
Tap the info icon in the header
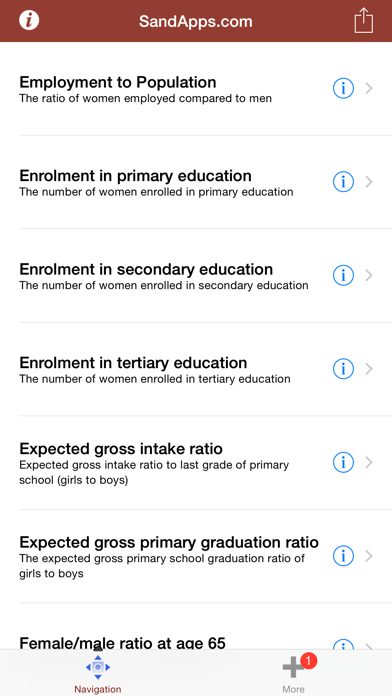click(x=29, y=20)
